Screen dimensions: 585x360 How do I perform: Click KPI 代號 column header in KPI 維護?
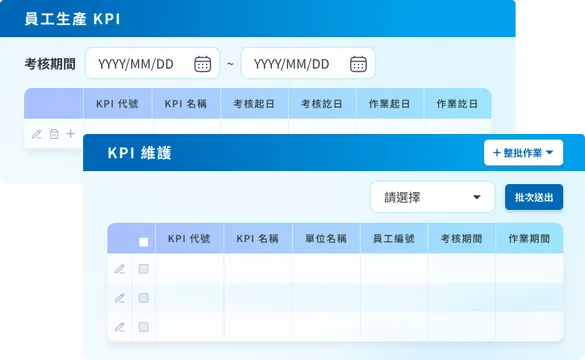(x=189, y=239)
